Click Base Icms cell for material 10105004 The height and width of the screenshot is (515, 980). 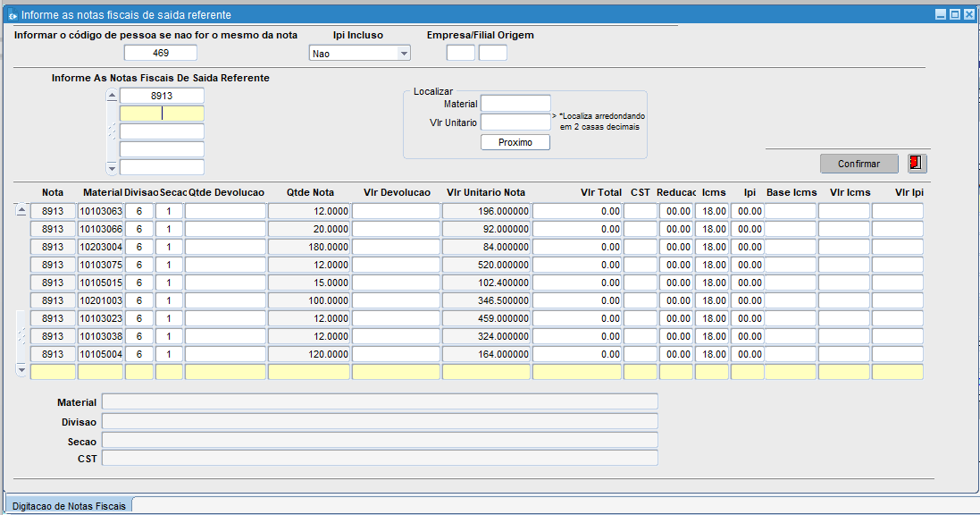[791, 353]
